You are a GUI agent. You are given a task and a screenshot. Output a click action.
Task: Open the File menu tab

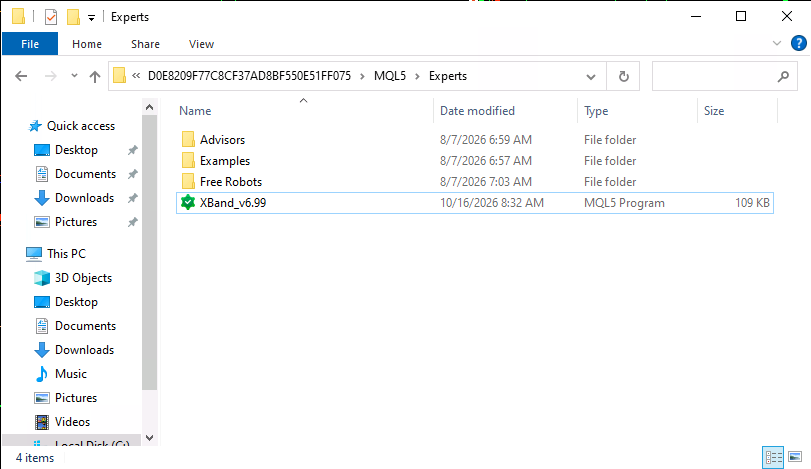(x=30, y=44)
